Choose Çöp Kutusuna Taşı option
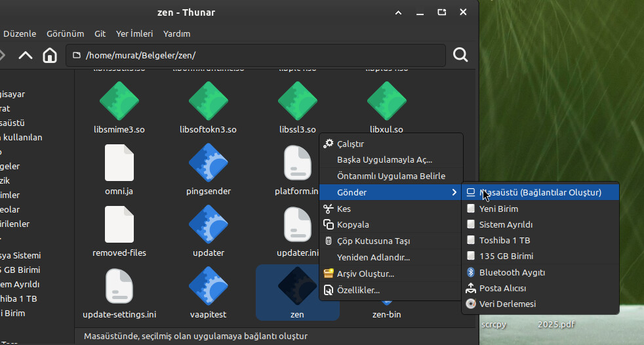The image size is (644, 345). coord(373,241)
